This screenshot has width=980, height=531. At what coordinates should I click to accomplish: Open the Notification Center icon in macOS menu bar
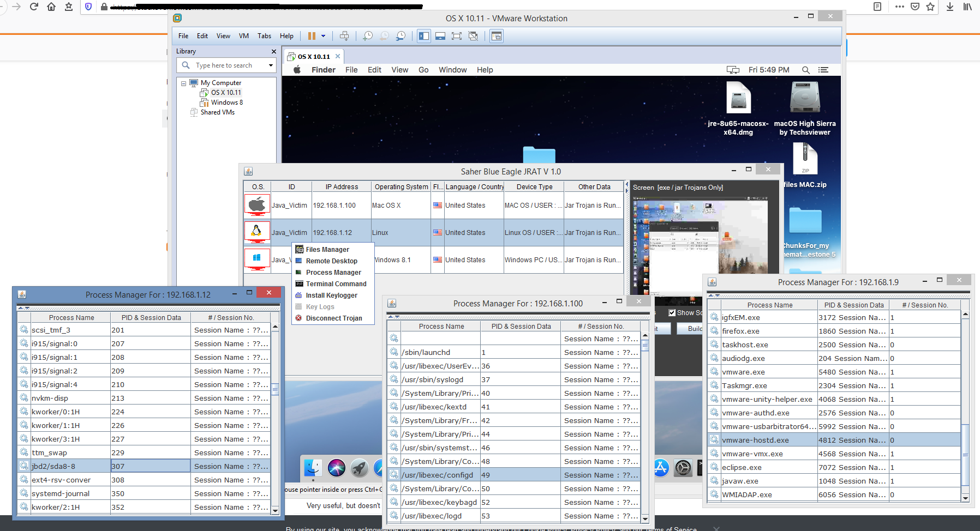(x=823, y=70)
